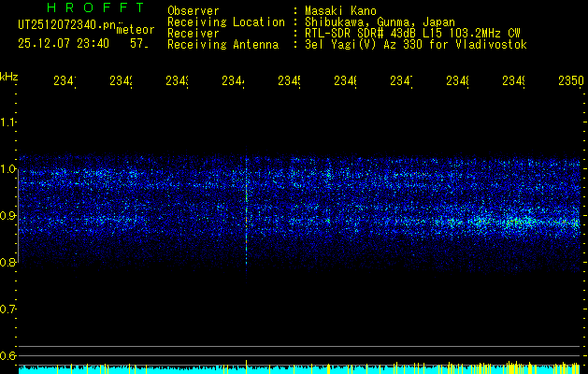Click the Receiver label
588x374 pixels.
coord(194,34)
